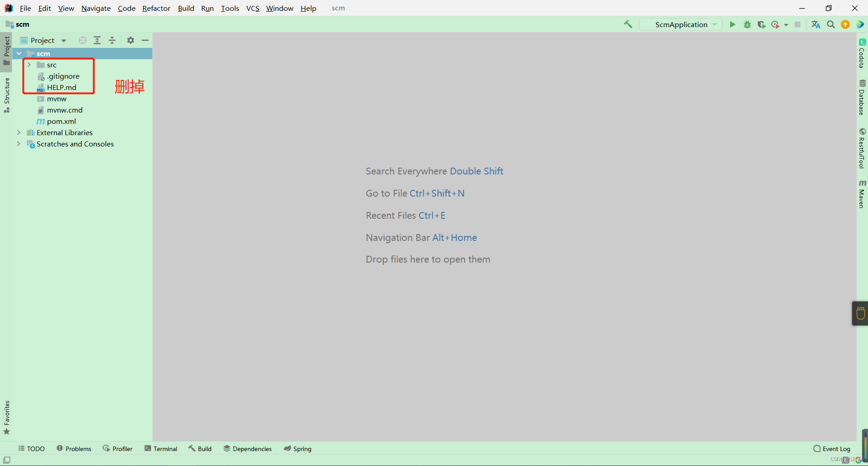Click scm breadcrumb in navigation bar
The height and width of the screenshot is (466, 868).
[17, 24]
